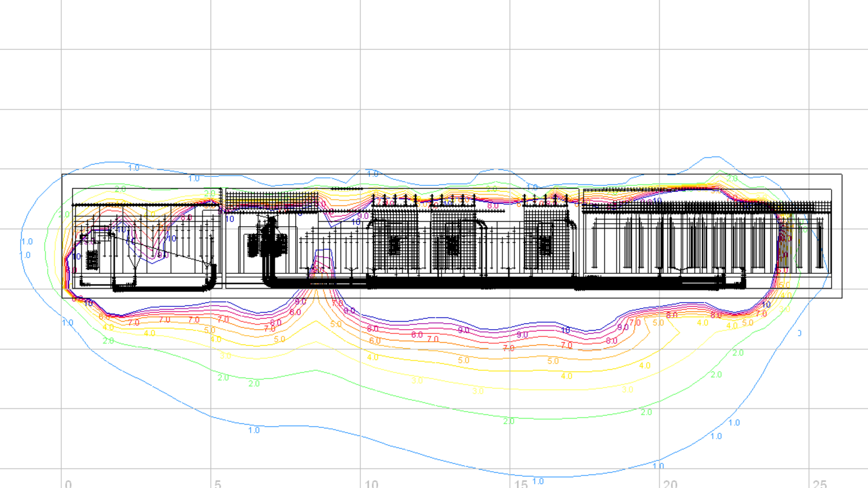The width and height of the screenshot is (868, 488).
Task: Click the x-axis tick label 25
Action: coord(819,484)
